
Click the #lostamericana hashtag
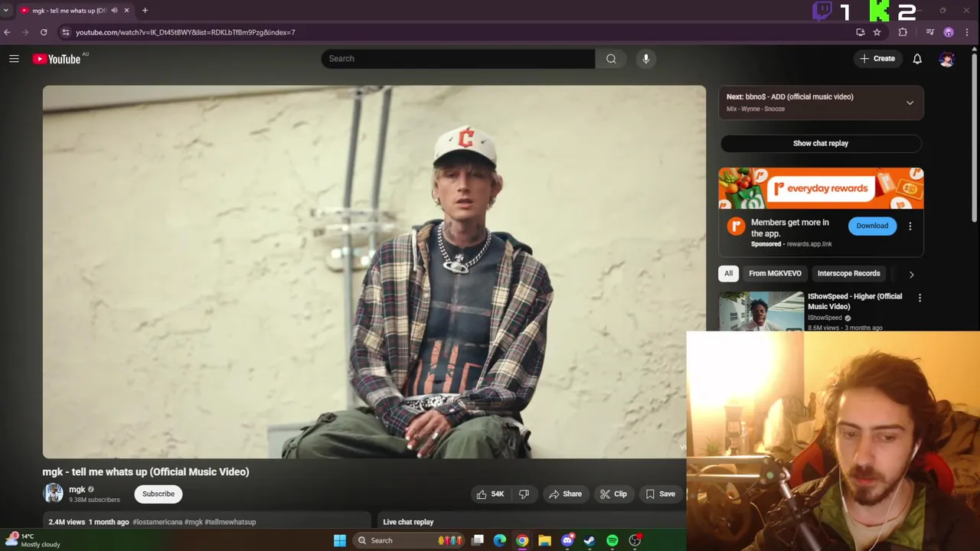(157, 522)
